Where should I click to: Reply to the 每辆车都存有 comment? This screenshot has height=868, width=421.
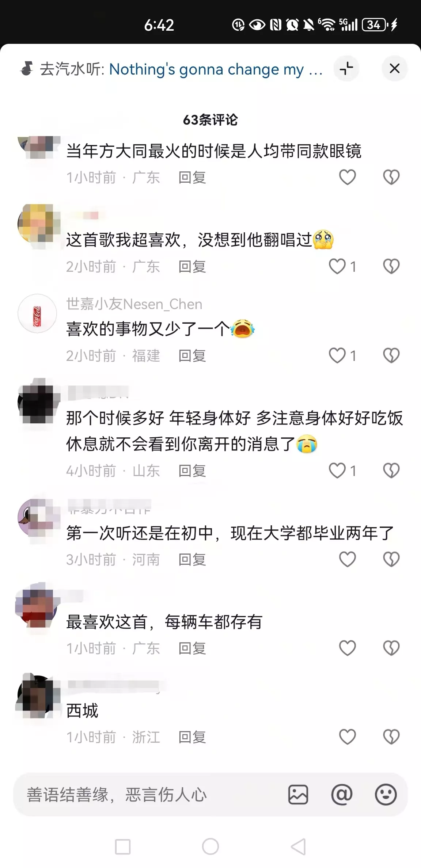click(x=192, y=648)
